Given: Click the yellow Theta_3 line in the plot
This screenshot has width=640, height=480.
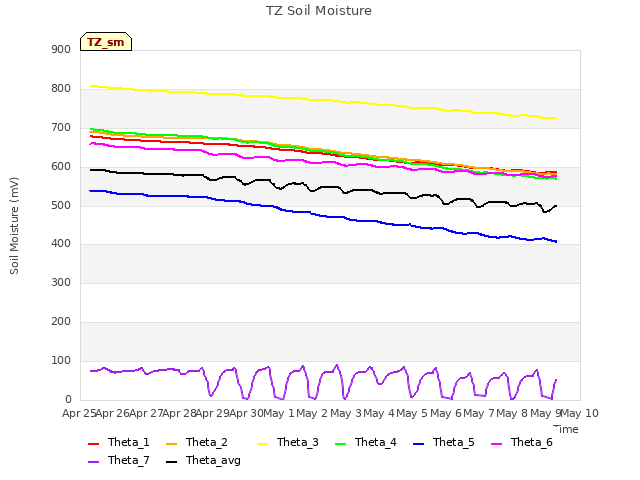Looking at the screenshot, I should 322,100.
